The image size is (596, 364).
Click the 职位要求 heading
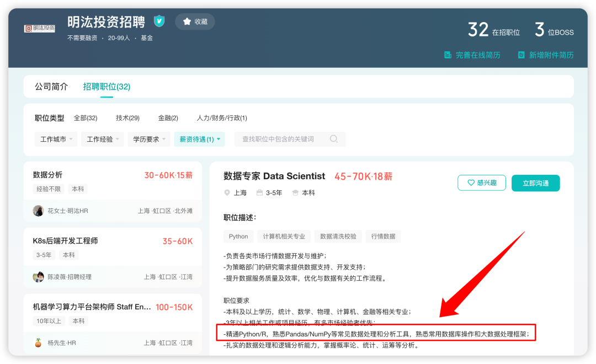pos(236,301)
